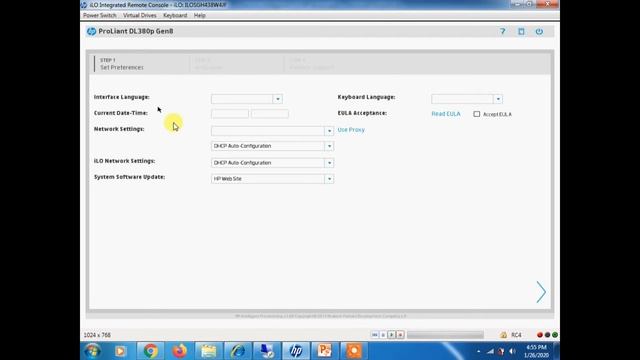The height and width of the screenshot is (360, 640).
Task: Select the Step 1 Set Preferences tab
Action: point(141,64)
